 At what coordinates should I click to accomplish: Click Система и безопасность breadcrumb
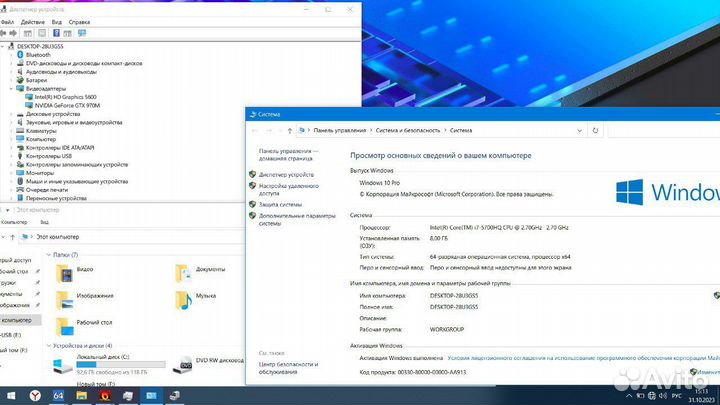pyautogui.click(x=408, y=130)
